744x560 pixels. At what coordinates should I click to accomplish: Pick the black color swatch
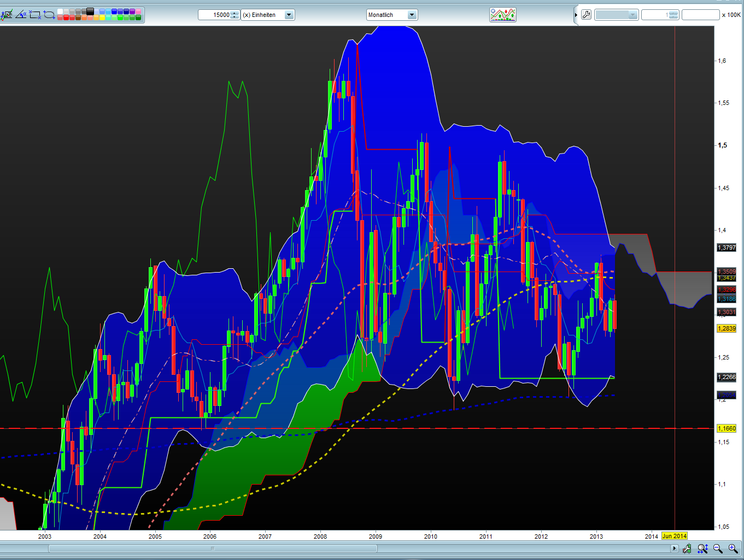[90, 11]
